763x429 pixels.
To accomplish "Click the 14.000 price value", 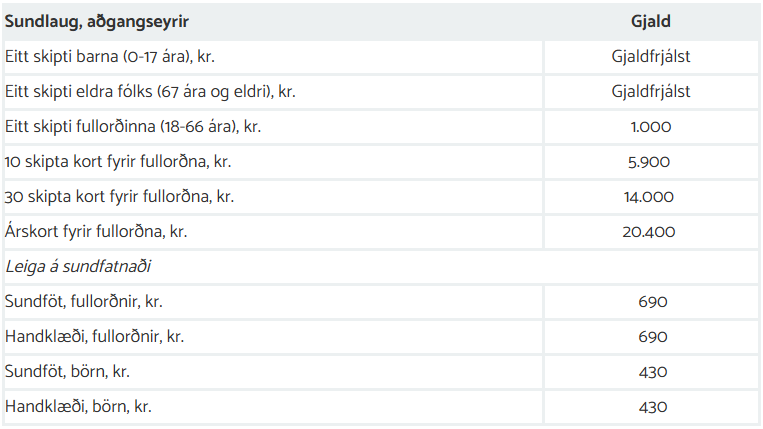I will [650, 197].
